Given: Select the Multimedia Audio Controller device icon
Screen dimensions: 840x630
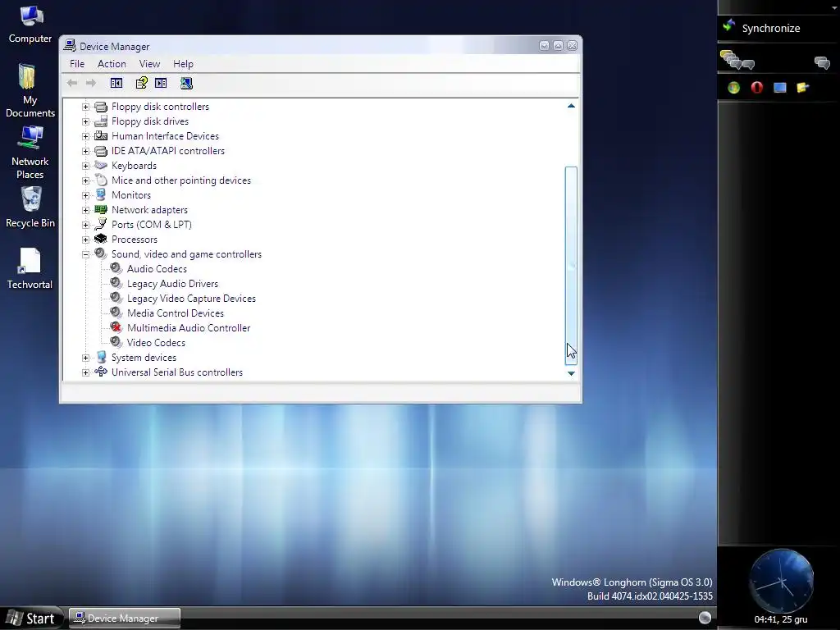Looking at the screenshot, I should pos(116,327).
